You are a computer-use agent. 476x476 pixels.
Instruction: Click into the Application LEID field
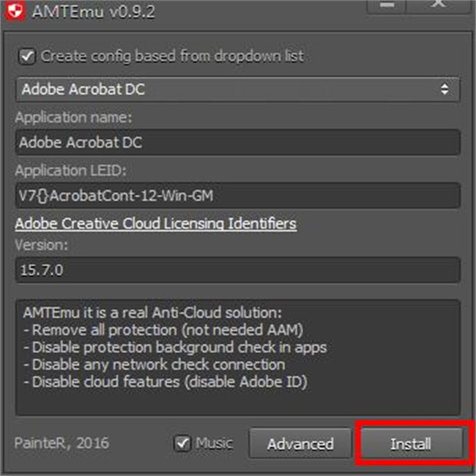[237, 196]
